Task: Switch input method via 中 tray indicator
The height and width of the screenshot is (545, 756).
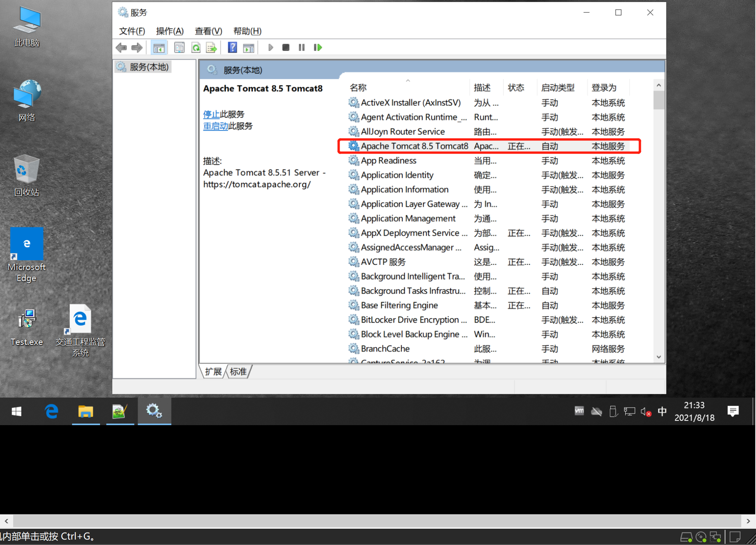Action: pyautogui.click(x=662, y=412)
